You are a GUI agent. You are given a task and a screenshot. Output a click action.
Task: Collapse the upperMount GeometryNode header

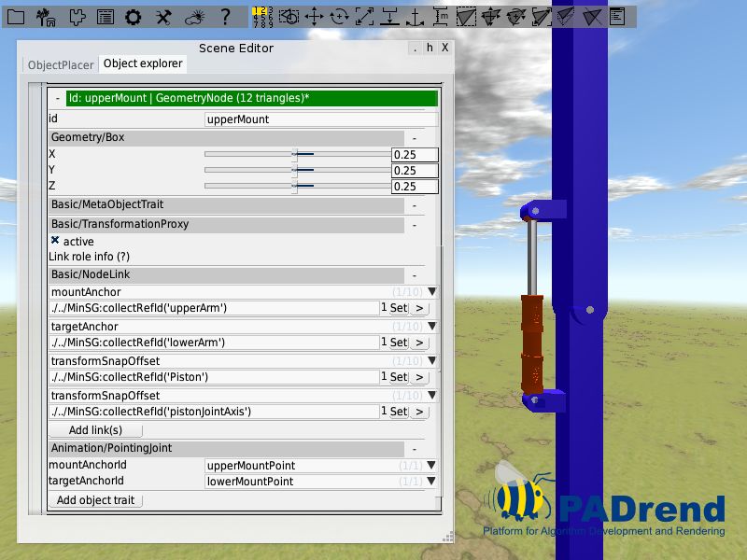point(59,97)
